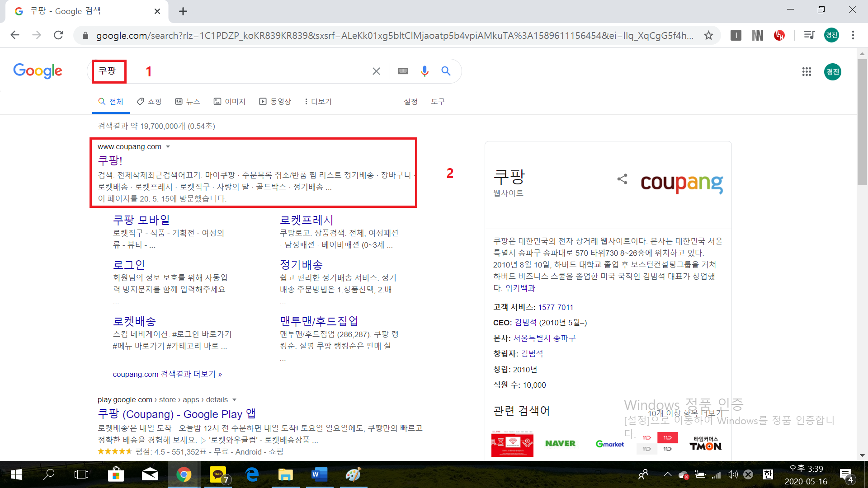Open the Google apps grid
Image resolution: width=868 pixels, height=488 pixels.
807,71
